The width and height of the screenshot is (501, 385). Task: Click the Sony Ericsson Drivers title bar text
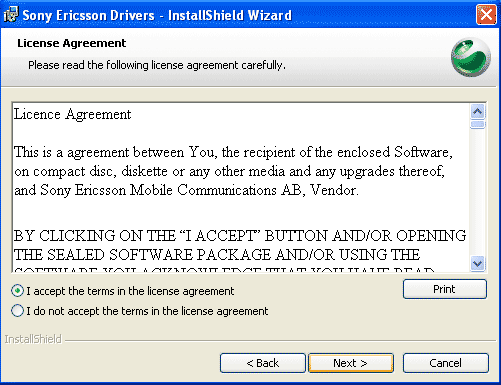157,15
